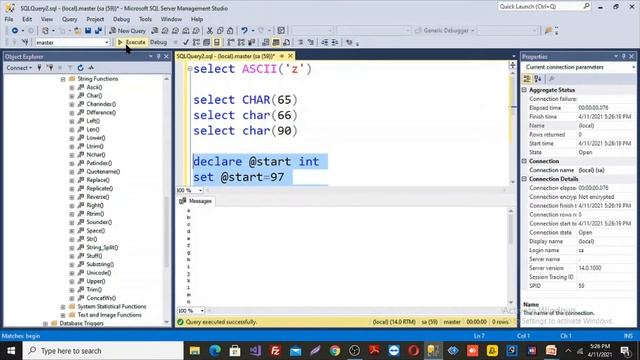
Task: Open the Connect dropdown in Object Explorer
Action: pyautogui.click(x=19, y=68)
